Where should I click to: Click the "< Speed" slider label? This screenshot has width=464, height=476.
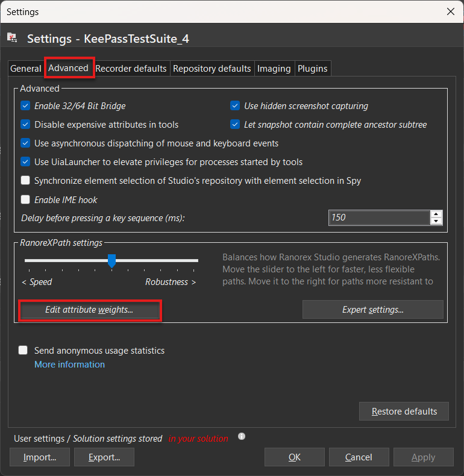tap(37, 282)
